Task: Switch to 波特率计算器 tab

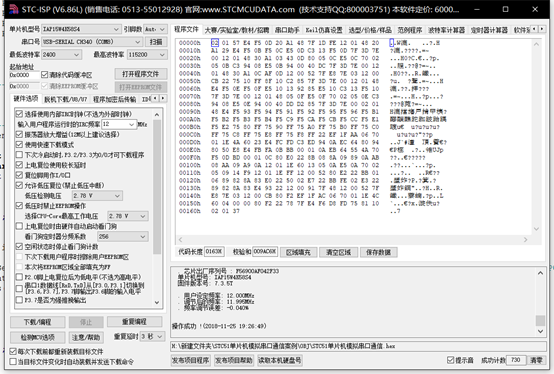Action: coord(447,30)
